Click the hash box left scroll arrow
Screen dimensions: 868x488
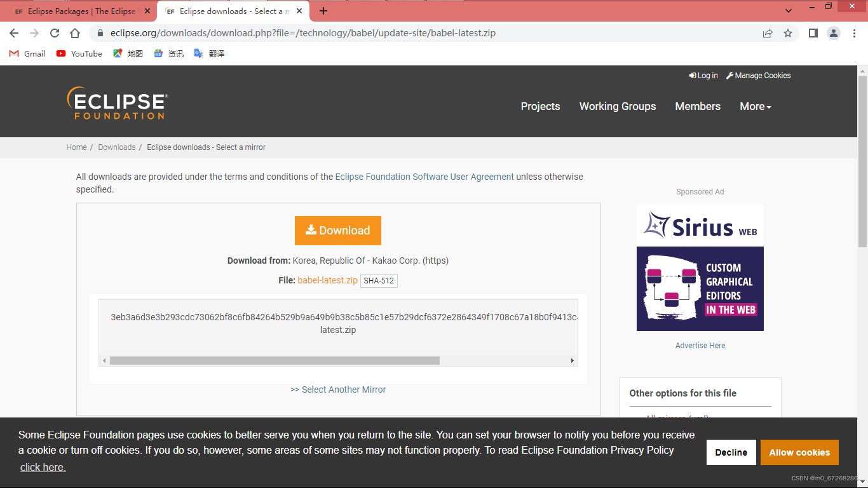tap(104, 360)
